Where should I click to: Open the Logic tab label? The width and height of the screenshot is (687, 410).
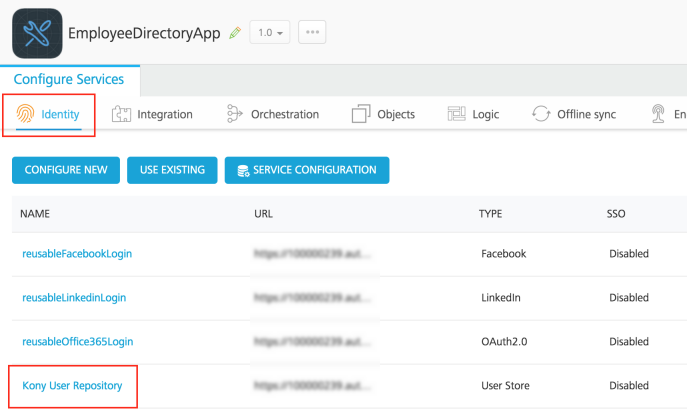click(x=485, y=114)
